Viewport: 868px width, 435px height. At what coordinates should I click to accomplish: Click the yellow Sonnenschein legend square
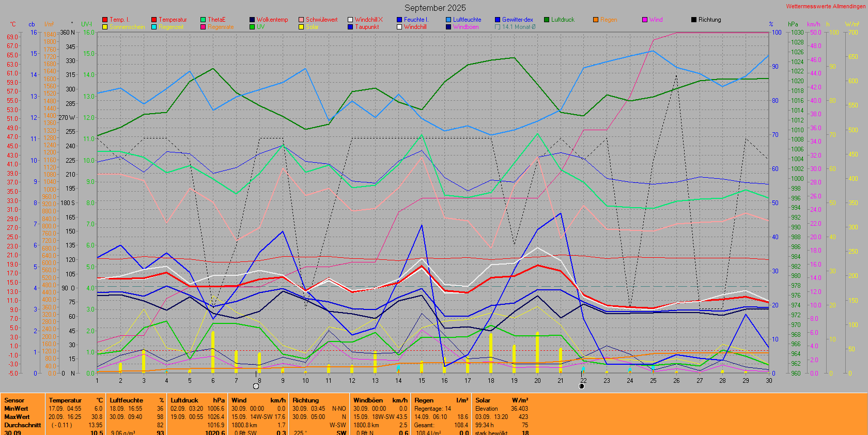pyautogui.click(x=105, y=27)
